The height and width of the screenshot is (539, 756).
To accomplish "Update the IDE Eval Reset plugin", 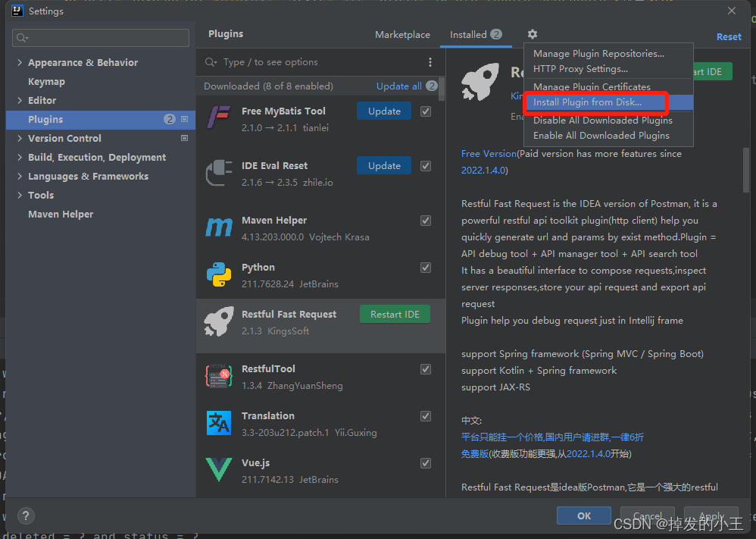I will 384,165.
